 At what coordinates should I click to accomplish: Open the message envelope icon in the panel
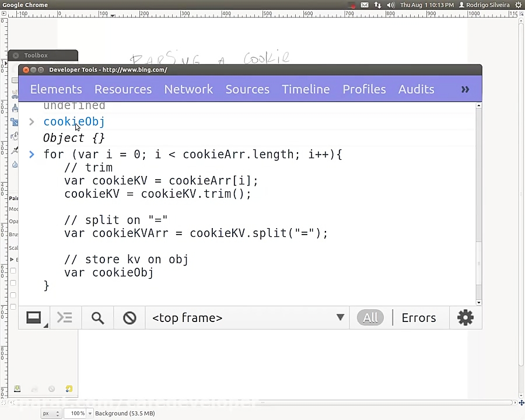click(364, 5)
